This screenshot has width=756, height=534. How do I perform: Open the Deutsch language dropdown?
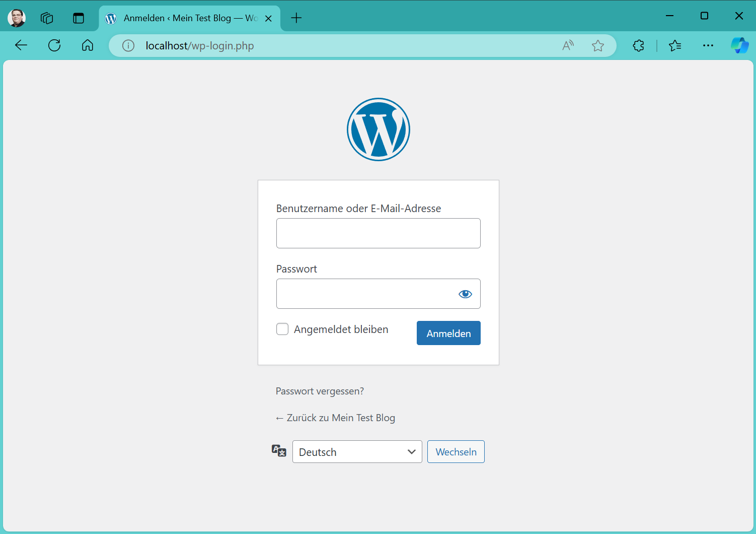tap(357, 452)
